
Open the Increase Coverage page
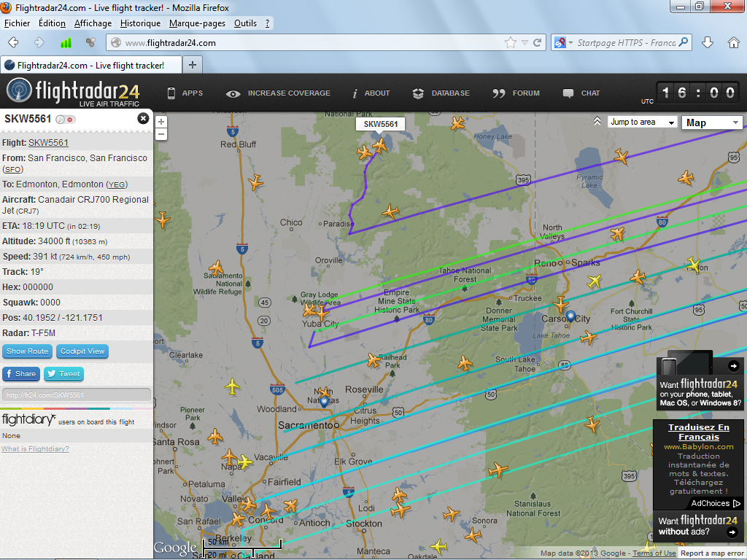(x=278, y=93)
